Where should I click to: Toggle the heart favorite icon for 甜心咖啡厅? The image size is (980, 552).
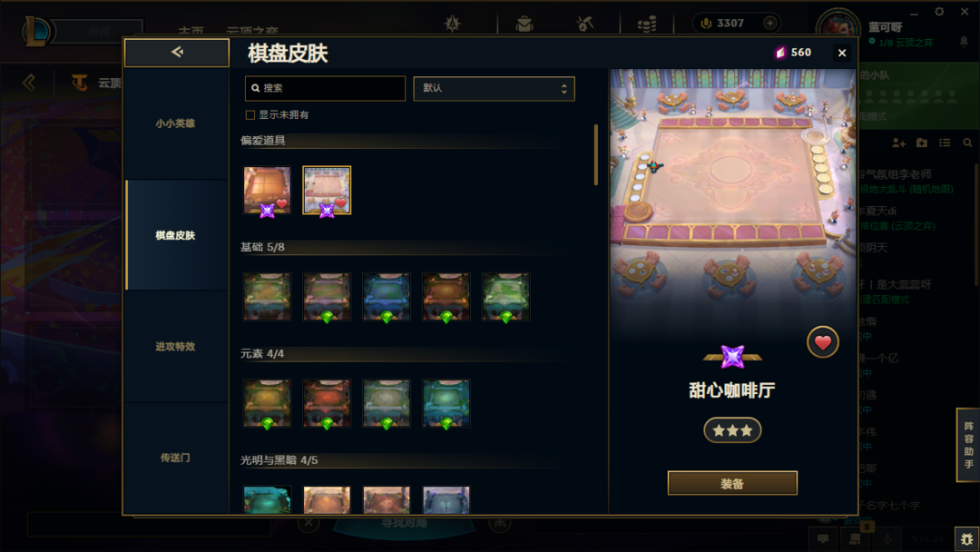coord(822,342)
